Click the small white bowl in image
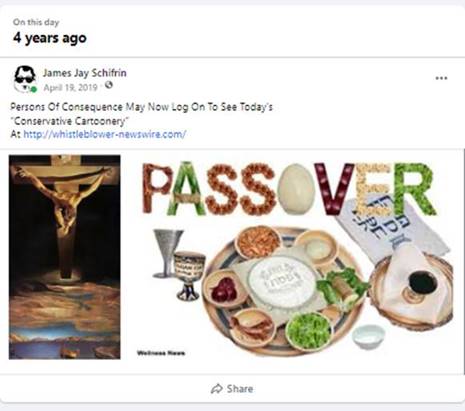The width and height of the screenshot is (465, 411). pyautogui.click(x=369, y=336)
